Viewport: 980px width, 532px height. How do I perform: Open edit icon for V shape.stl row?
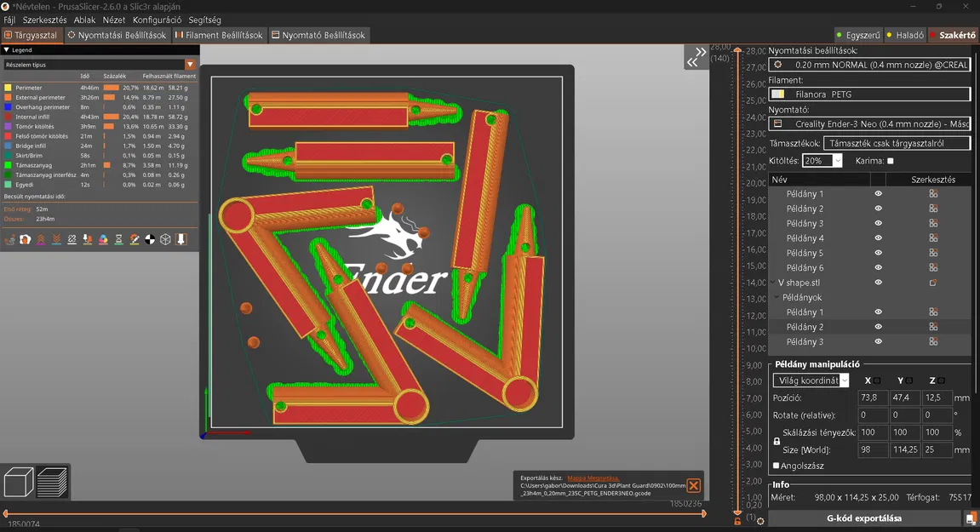(933, 283)
